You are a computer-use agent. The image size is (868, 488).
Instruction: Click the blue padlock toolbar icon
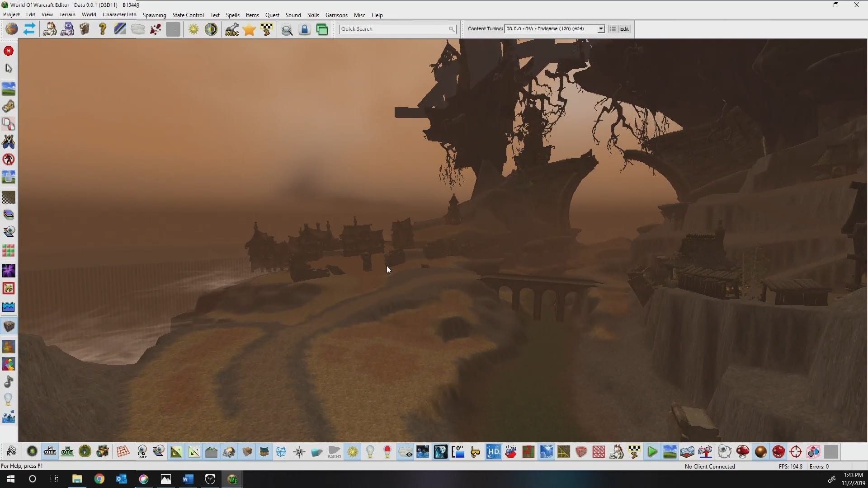click(x=305, y=30)
